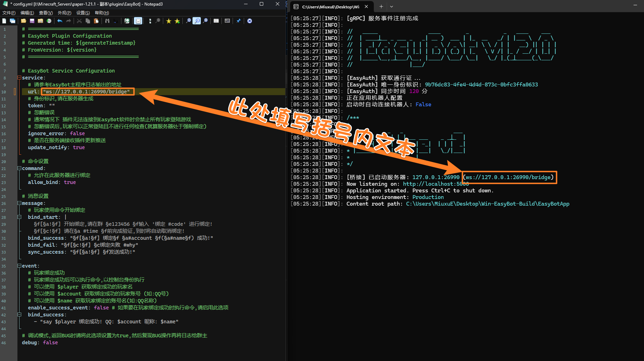
Task: Open the 帮助(H) menu
Action: pos(102,13)
